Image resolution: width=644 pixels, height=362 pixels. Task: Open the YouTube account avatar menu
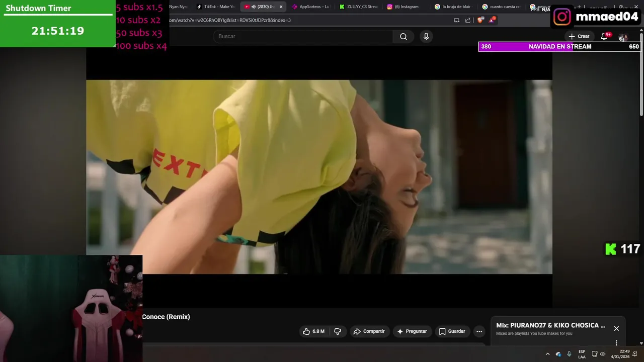pyautogui.click(x=623, y=37)
